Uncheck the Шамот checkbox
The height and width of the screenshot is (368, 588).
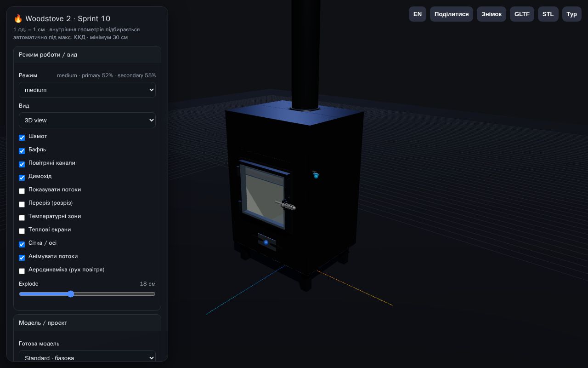click(x=22, y=138)
